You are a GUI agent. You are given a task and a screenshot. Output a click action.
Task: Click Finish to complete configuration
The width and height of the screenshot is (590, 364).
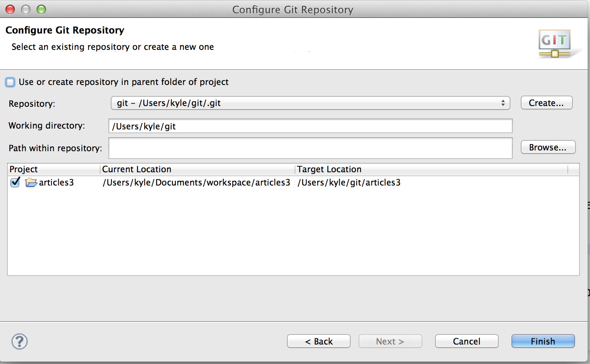click(x=542, y=341)
